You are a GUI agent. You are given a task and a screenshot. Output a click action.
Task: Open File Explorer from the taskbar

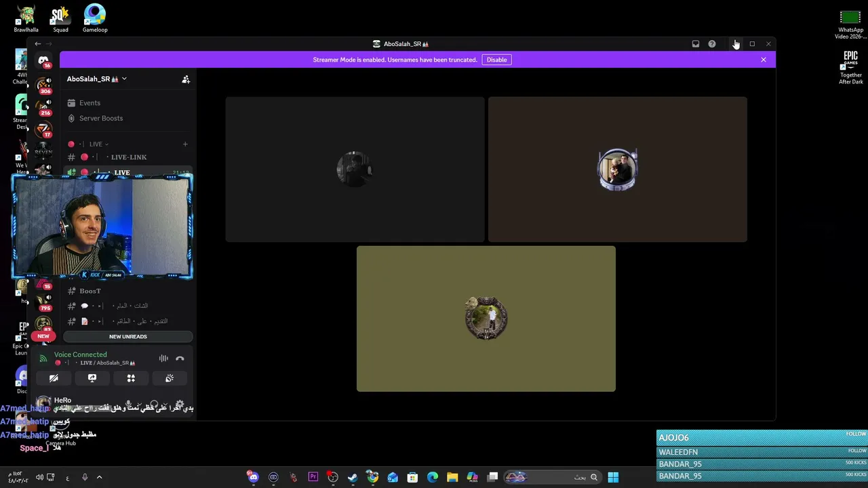pyautogui.click(x=452, y=477)
